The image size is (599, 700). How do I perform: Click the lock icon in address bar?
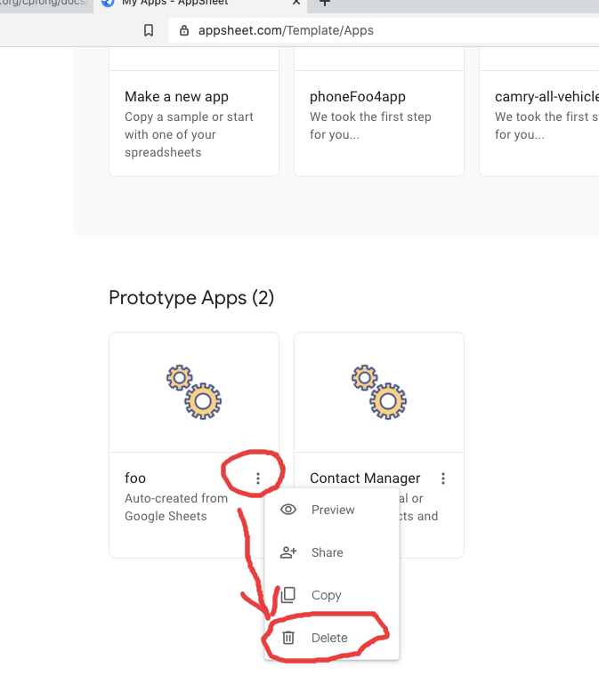tap(184, 30)
